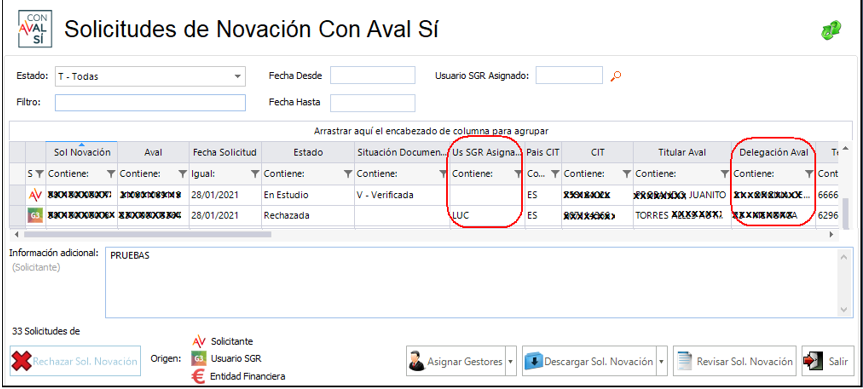Image resolution: width=863 pixels, height=389 pixels.
Task: Click the filter funnel in Sol Novación column
Action: (x=111, y=174)
